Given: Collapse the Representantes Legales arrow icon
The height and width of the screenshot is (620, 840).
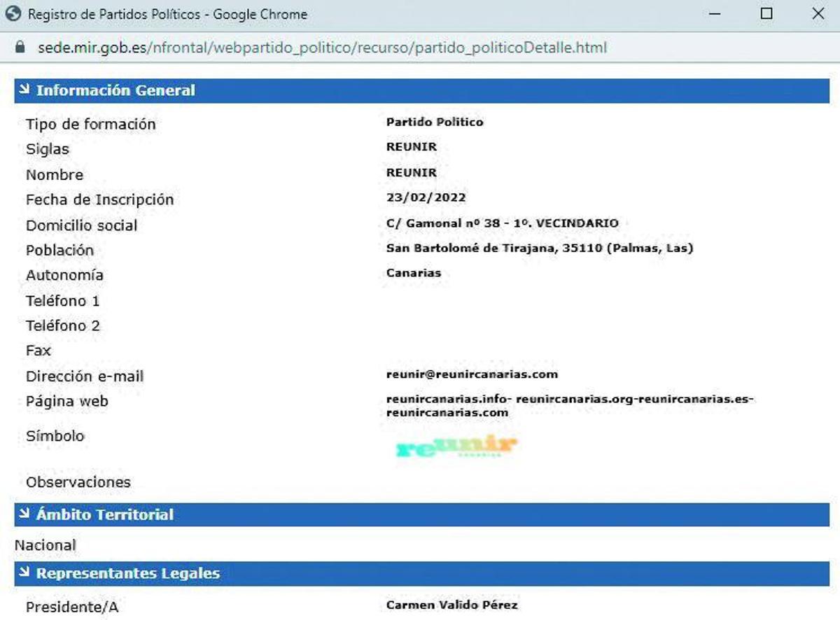Looking at the screenshot, I should 24,573.
